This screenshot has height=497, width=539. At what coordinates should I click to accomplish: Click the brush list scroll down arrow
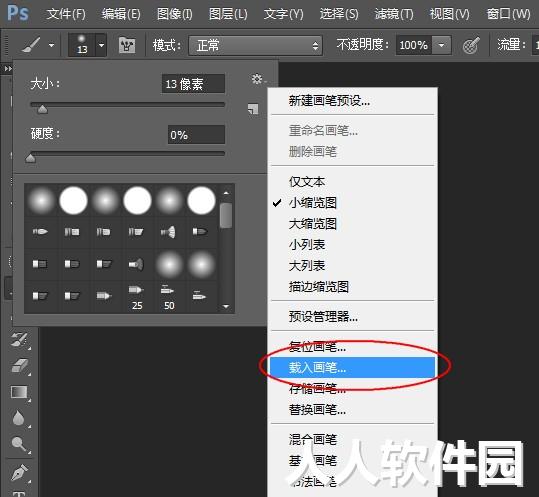click(x=226, y=306)
